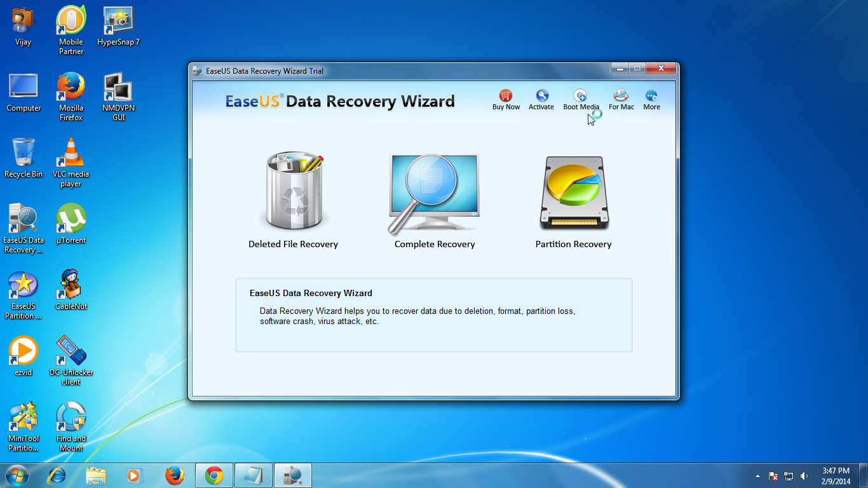
Task: Click the EaseUS Data Recovery Wizard logo banner
Action: [x=340, y=101]
